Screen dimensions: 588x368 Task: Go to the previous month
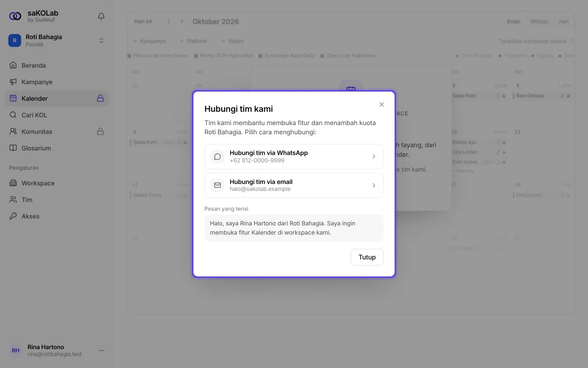(x=169, y=22)
